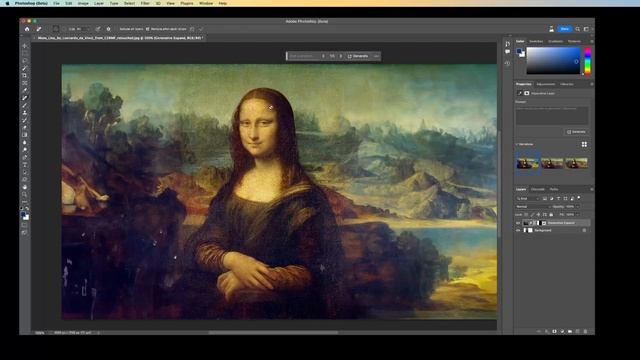640x360 pixels.
Task: Toggle type layer filter icon
Action: (x=558, y=198)
